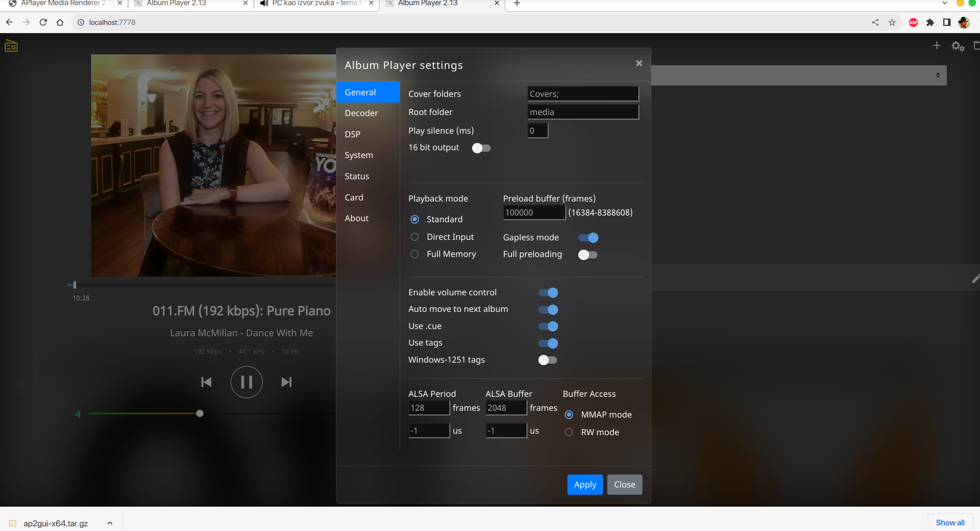Image resolution: width=980 pixels, height=531 pixels.
Task: Click the plus add icon in player toolbar
Action: (x=937, y=46)
